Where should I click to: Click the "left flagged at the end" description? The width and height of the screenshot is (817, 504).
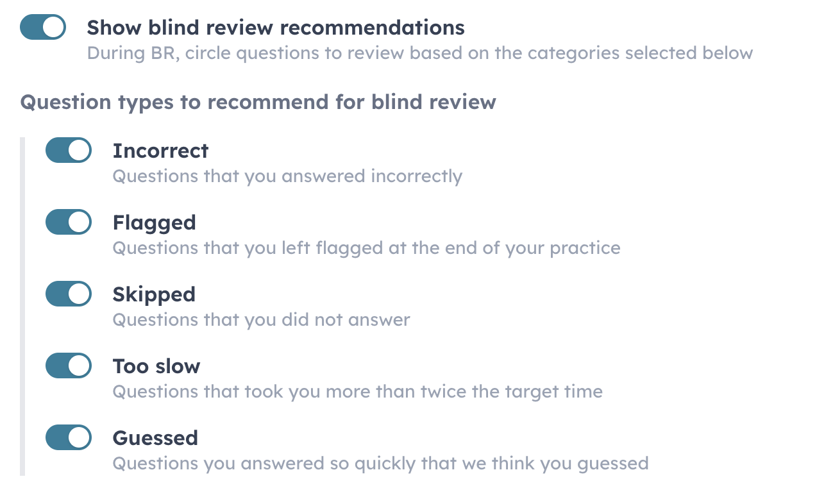point(366,248)
